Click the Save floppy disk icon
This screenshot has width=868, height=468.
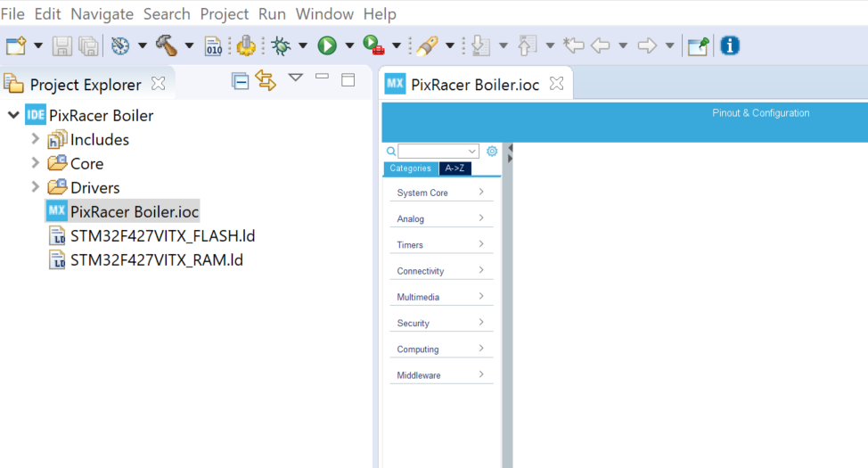pyautogui.click(x=62, y=46)
